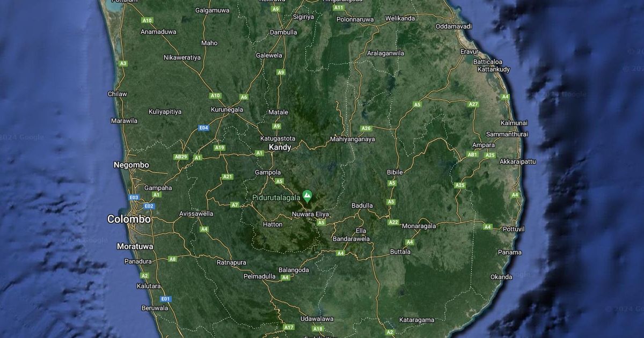Click the E01 expressway shield
Screen dimensions: 644x338
click(x=166, y=299)
